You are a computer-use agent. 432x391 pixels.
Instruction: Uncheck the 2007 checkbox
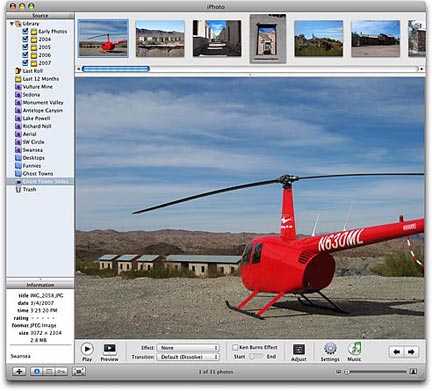tap(25, 63)
